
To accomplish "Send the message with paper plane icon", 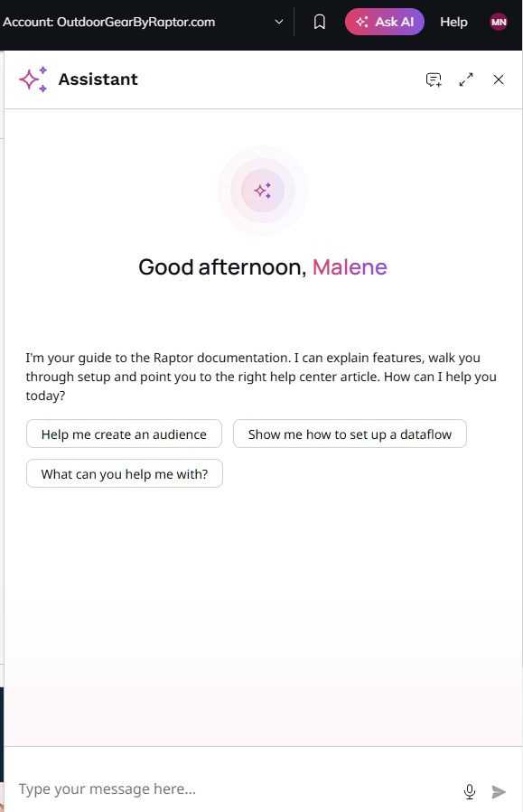I will pos(499,791).
